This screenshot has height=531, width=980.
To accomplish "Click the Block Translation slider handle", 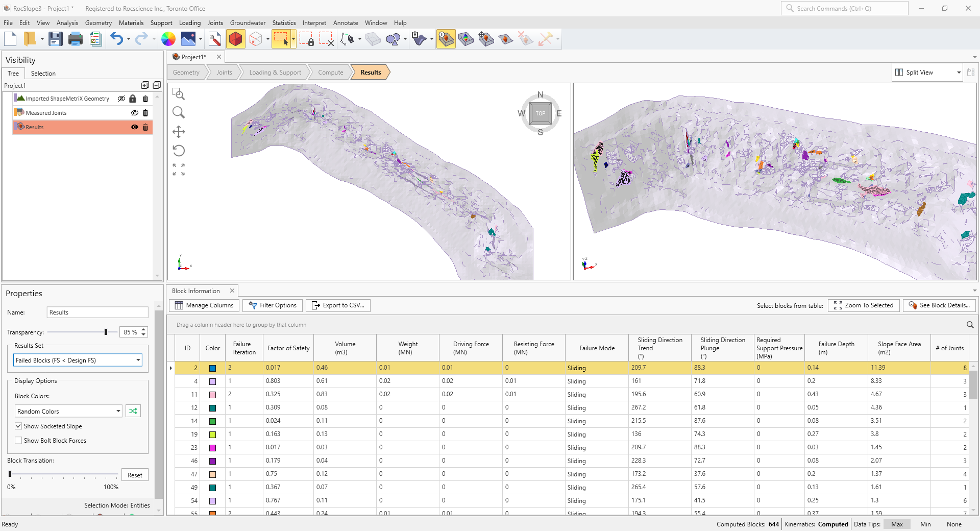I will (x=10, y=474).
